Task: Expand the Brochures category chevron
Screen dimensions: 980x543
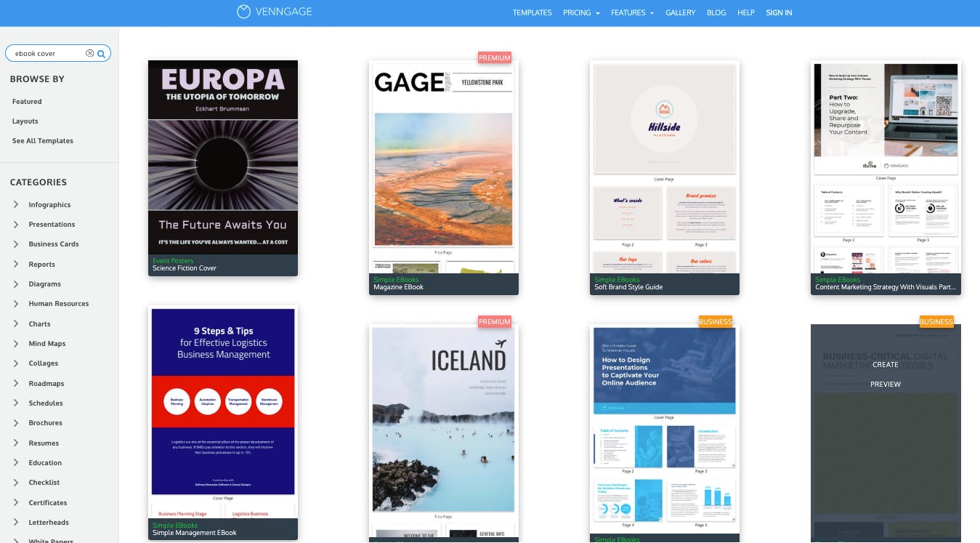Action: point(16,423)
